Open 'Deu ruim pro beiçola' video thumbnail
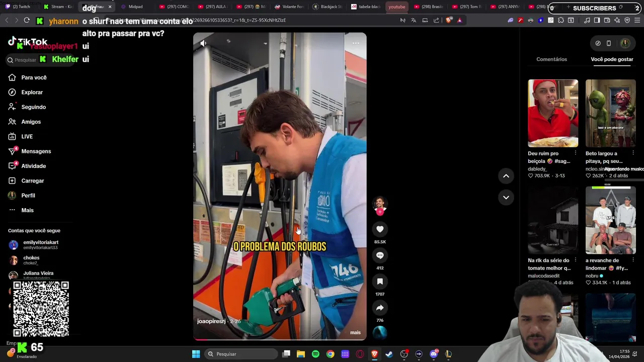Screen dimensions: 644x362 [x=553, y=113]
